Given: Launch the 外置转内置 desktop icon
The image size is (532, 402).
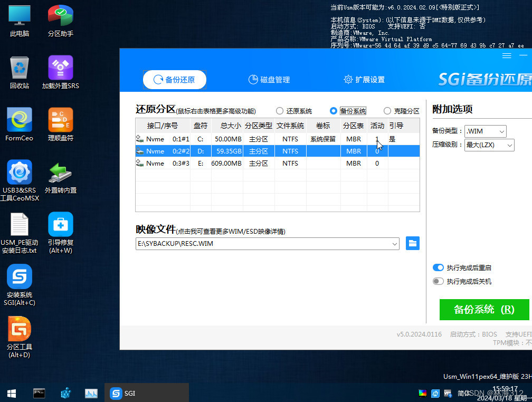Looking at the screenshot, I should [x=60, y=177].
